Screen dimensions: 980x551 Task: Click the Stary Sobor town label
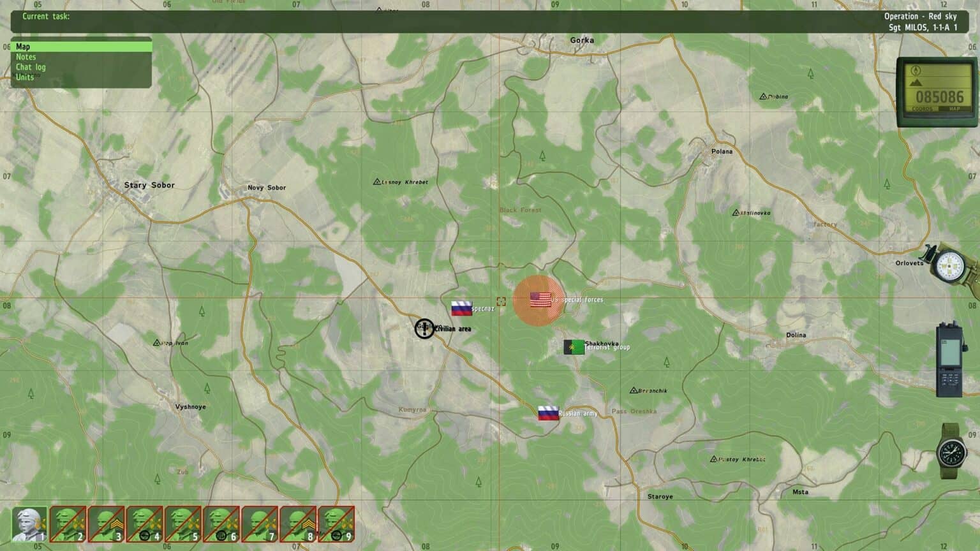click(x=149, y=186)
